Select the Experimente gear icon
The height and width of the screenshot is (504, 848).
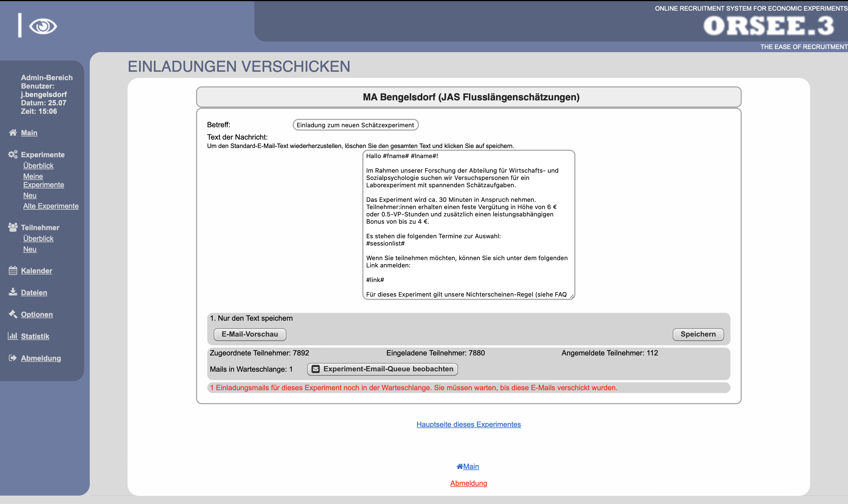(13, 154)
